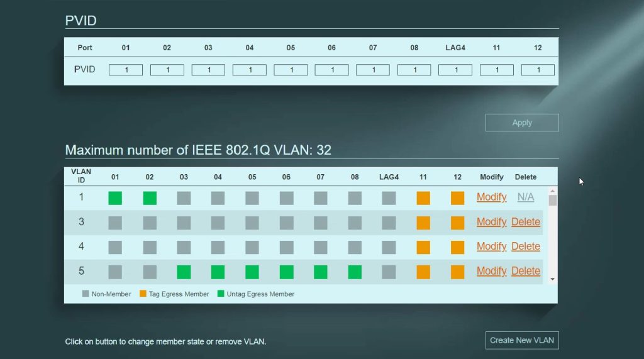Delete VLAN 4 entry
The image size is (644, 359).
pyautogui.click(x=525, y=246)
